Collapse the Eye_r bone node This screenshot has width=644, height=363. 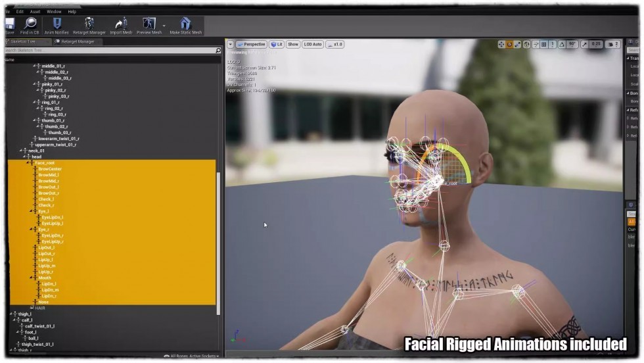click(x=31, y=230)
